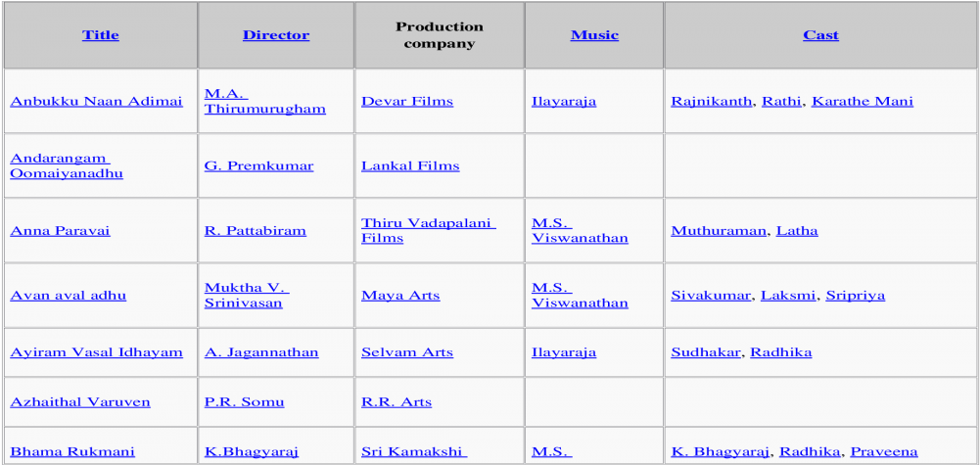This screenshot has width=980, height=465.
Task: Click P.R. Somu director link
Action: click(244, 402)
